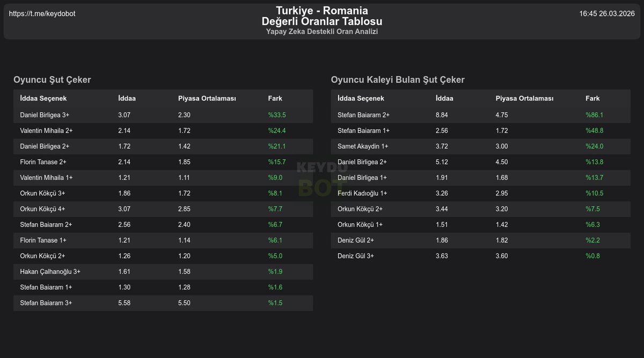The width and height of the screenshot is (644, 358).
Task: Click the %13.8 Fark value
Action: point(595,162)
